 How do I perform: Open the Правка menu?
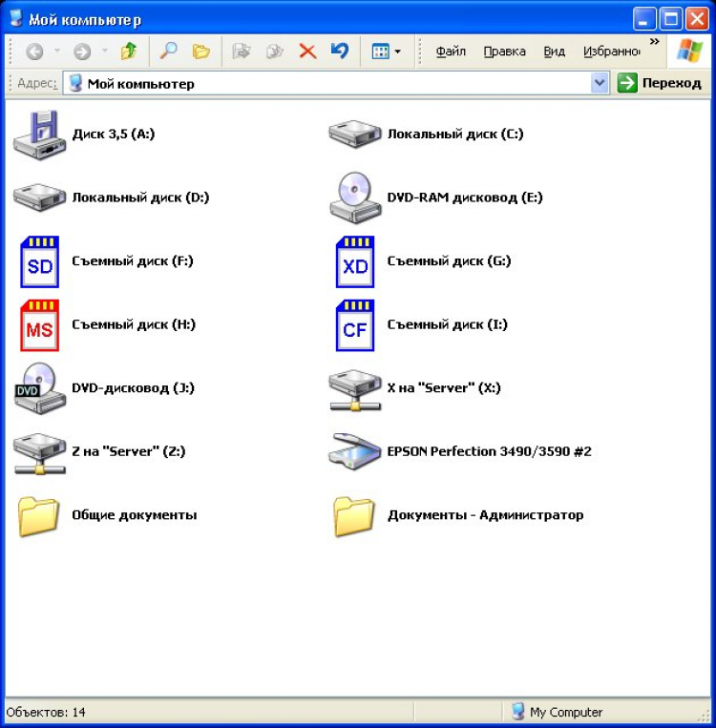(x=505, y=52)
